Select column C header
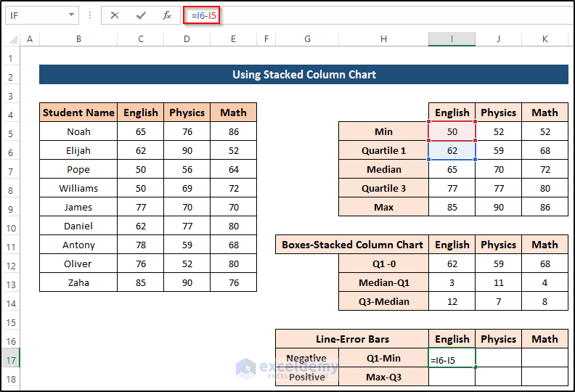Viewport: 575px width, 392px height. (140, 38)
